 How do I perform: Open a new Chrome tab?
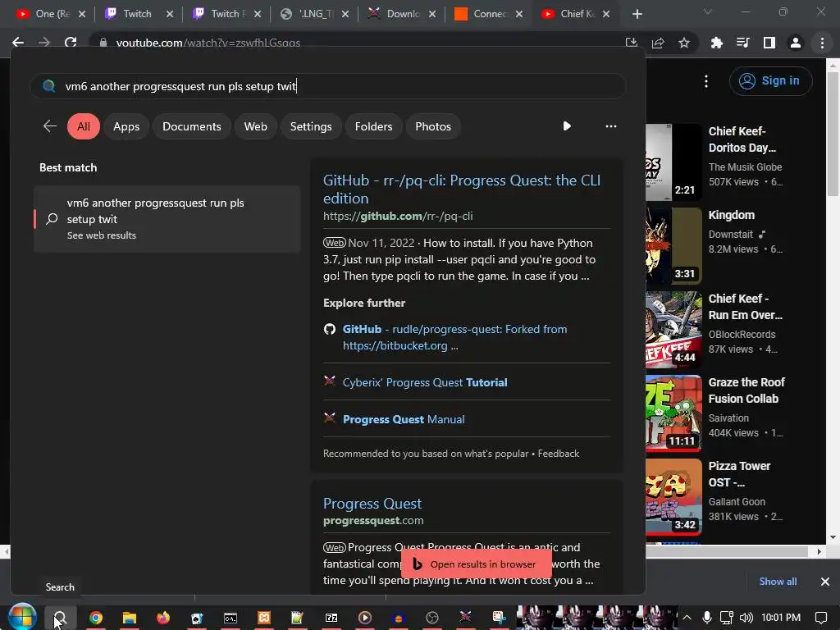(x=637, y=14)
